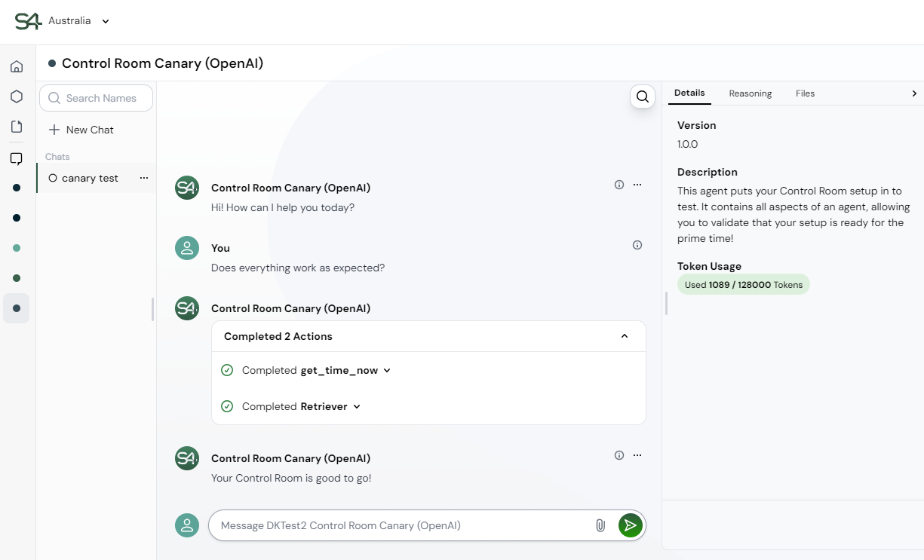Click the user avatar next to message box
This screenshot has height=560, width=924.
(x=187, y=525)
